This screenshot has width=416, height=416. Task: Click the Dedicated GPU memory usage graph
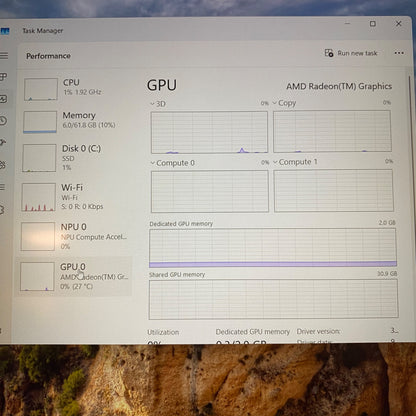click(x=273, y=248)
